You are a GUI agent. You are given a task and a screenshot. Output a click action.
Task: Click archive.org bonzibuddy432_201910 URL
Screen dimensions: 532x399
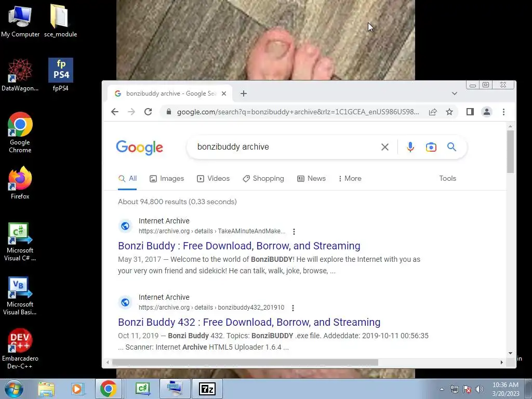click(x=211, y=308)
